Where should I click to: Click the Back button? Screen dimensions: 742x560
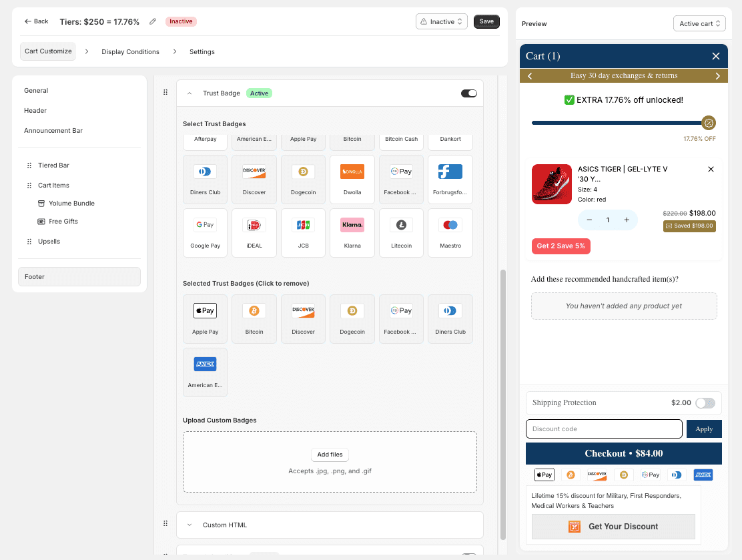click(x=37, y=21)
